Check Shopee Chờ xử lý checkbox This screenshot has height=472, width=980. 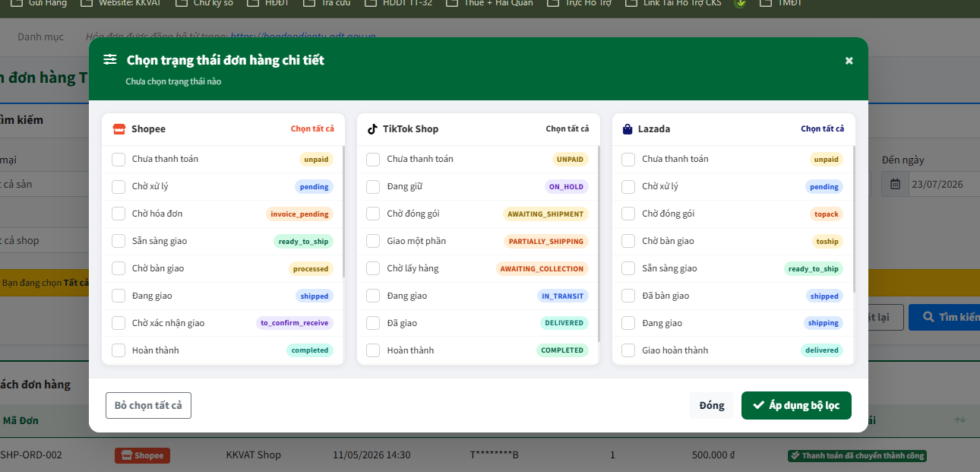click(119, 187)
